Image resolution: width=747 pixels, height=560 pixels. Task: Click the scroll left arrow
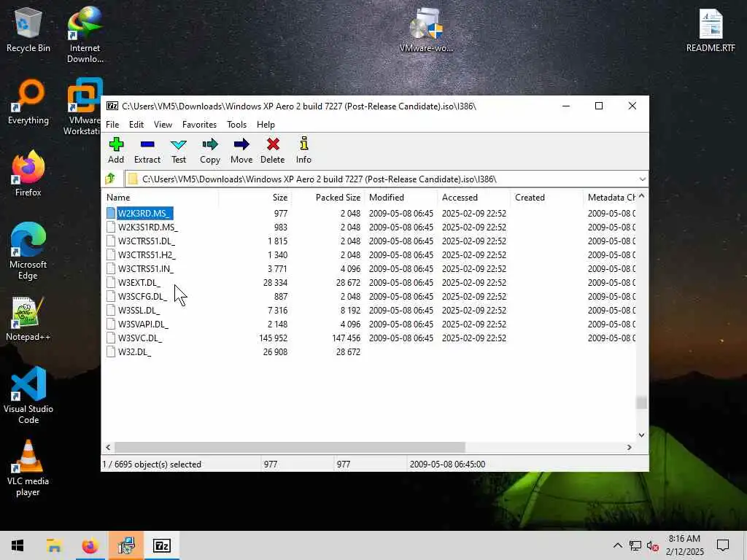108,447
